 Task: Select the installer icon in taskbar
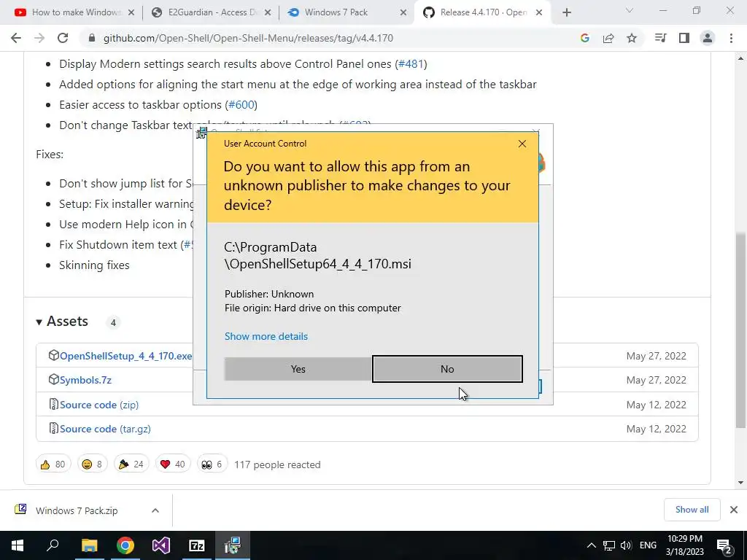click(233, 545)
